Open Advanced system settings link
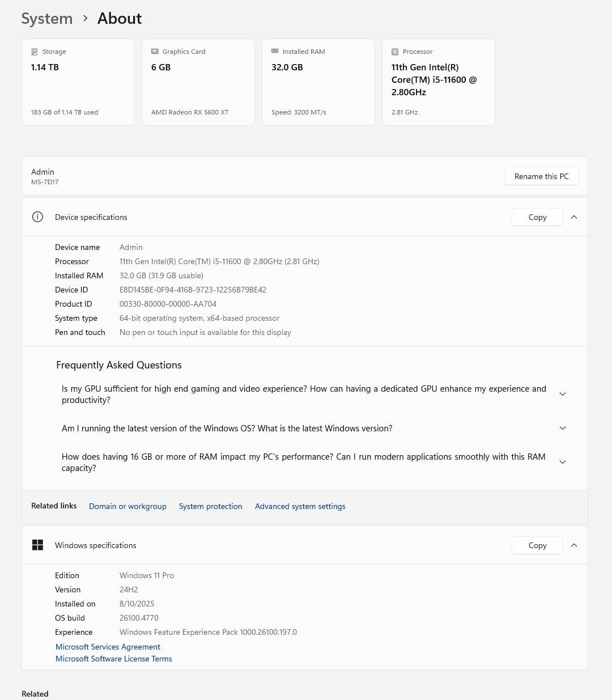 [x=300, y=506]
